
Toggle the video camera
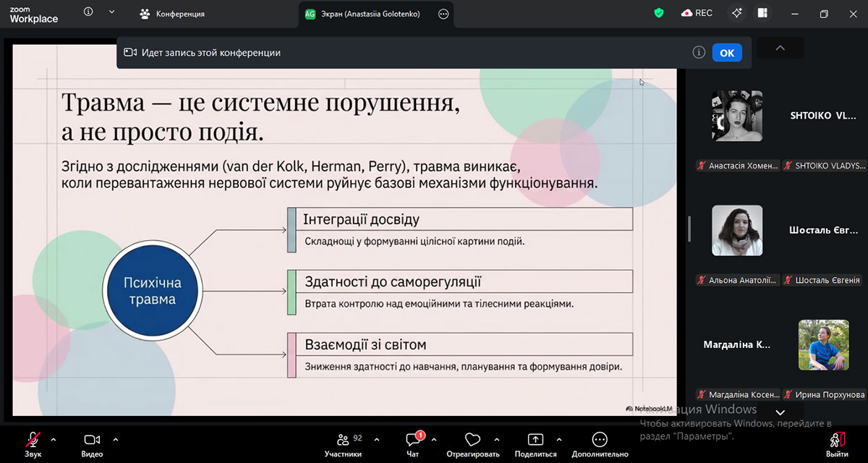tap(92, 440)
